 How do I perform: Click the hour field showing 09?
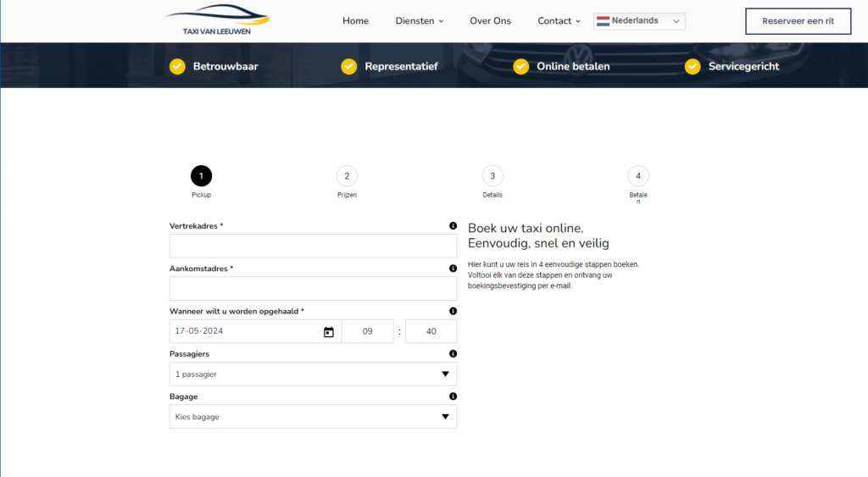pyautogui.click(x=368, y=331)
